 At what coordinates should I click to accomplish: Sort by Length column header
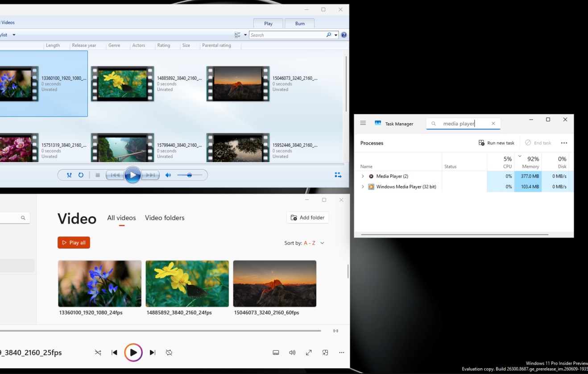coord(53,45)
